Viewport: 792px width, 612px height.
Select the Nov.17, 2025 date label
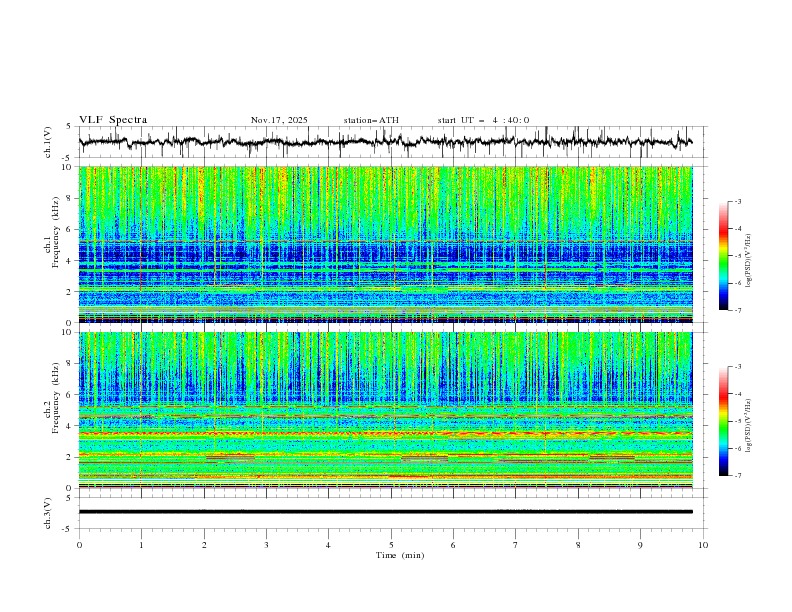coord(279,120)
